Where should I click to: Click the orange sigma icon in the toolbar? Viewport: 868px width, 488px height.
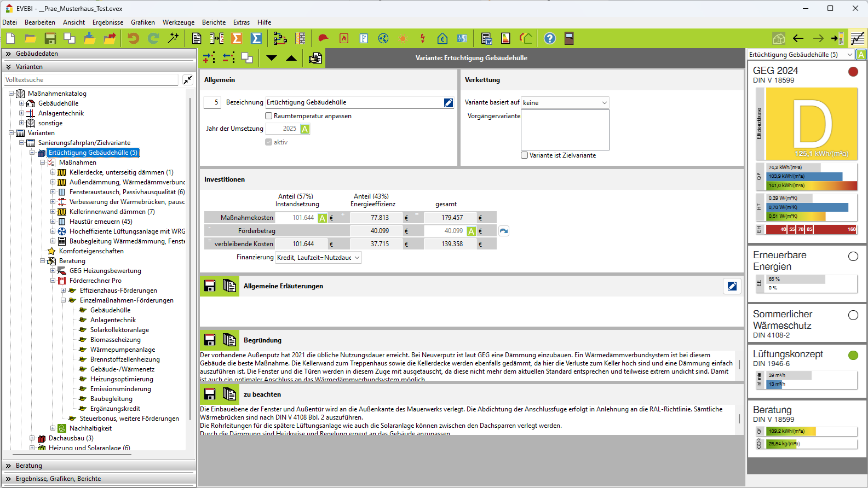(x=237, y=38)
